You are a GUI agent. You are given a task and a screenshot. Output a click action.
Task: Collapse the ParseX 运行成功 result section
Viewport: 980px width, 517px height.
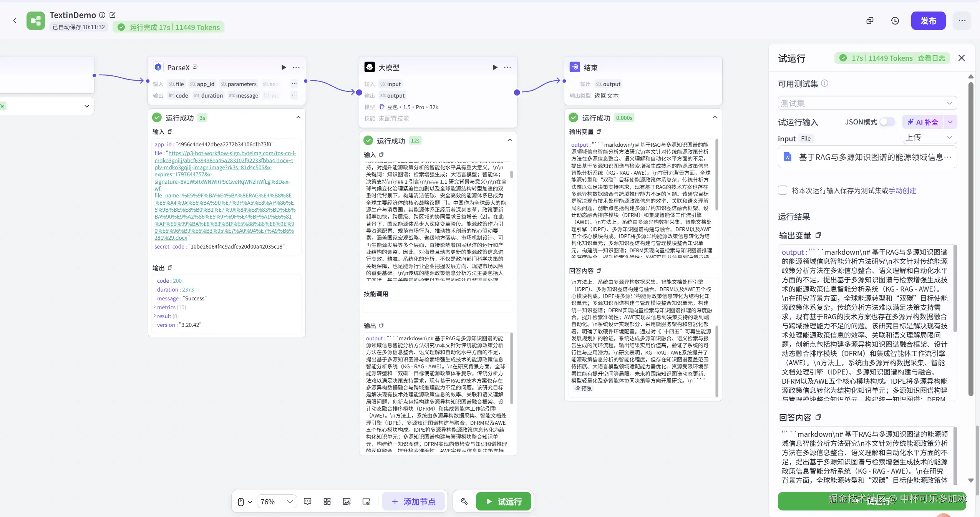[298, 118]
